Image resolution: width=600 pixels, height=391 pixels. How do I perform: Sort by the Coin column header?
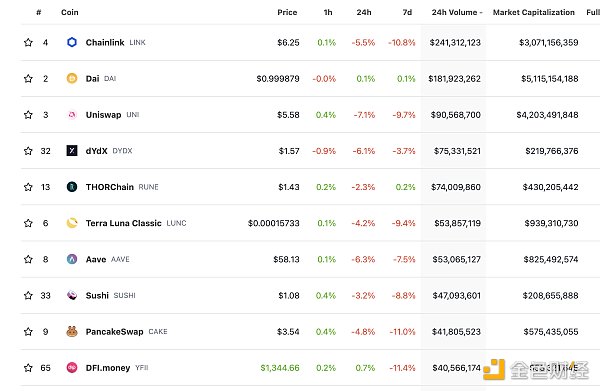pos(70,12)
